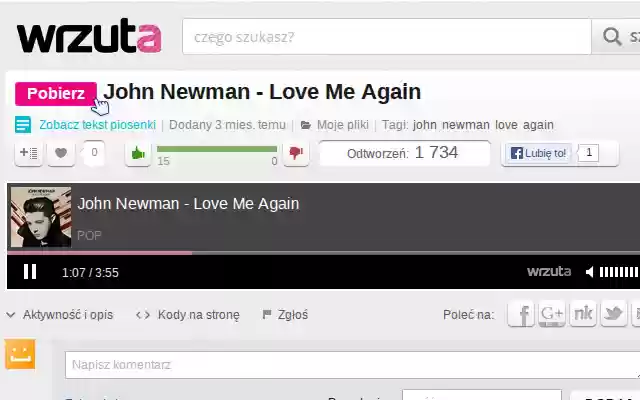Mute audio with speaker icon
This screenshot has height=400, width=640.
(589, 272)
